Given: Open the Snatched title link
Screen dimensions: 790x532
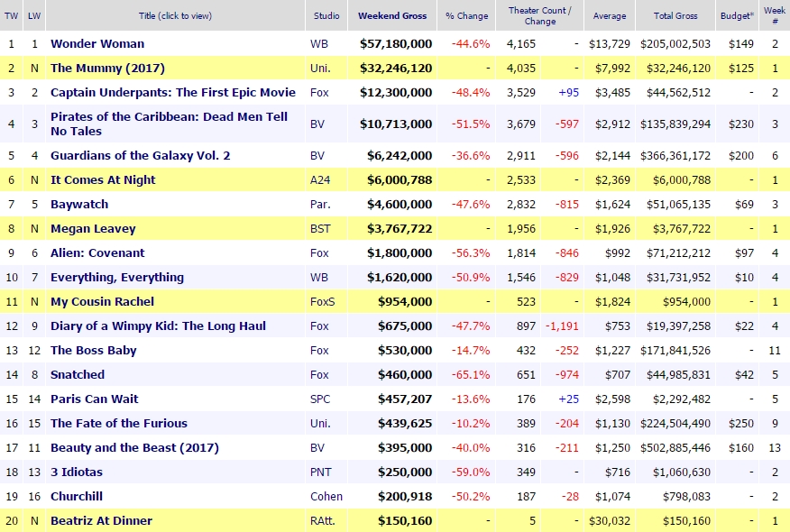Looking at the screenshot, I should point(77,375).
